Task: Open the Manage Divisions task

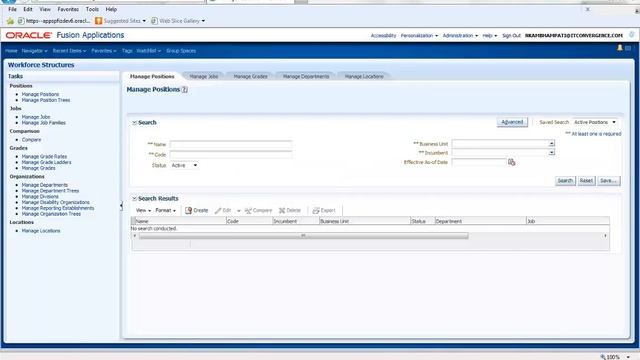Action: pos(40,197)
